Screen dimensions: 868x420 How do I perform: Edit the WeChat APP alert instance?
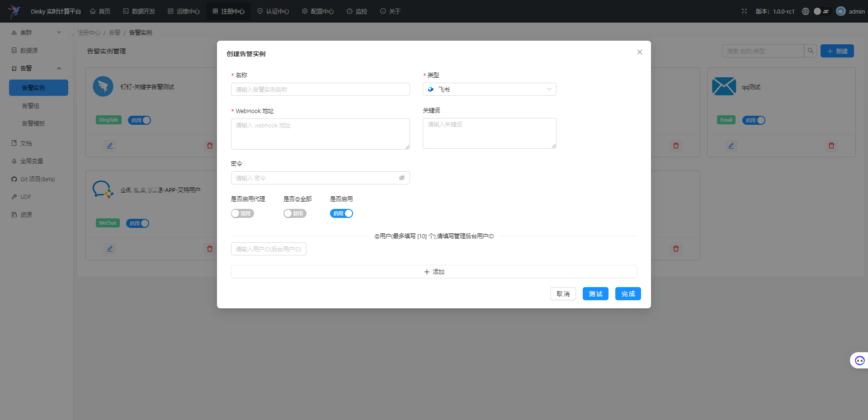(110, 249)
